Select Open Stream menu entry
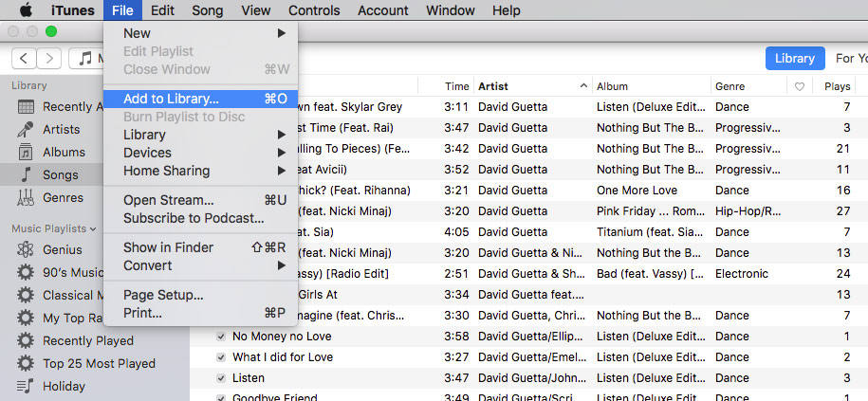 pyautogui.click(x=200, y=200)
